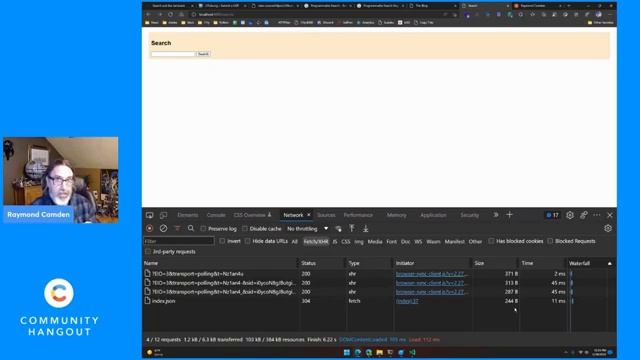Switch to the Elements tab
Image resolution: width=640 pixels, height=360 pixels.
point(188,215)
